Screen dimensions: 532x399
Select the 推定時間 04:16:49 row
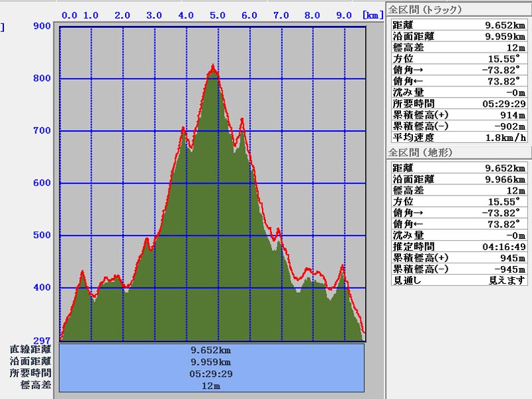point(457,247)
